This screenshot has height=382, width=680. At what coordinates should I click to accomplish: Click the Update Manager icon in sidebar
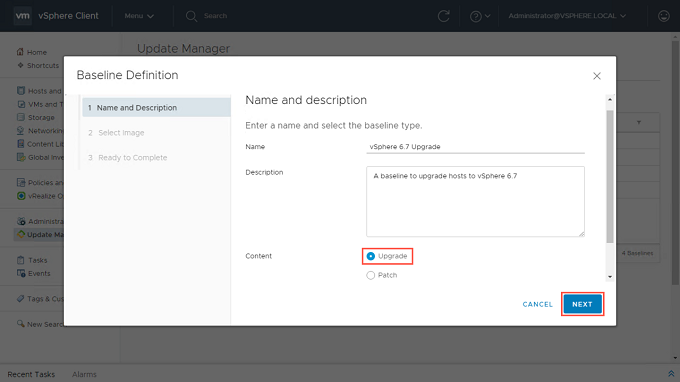21,235
